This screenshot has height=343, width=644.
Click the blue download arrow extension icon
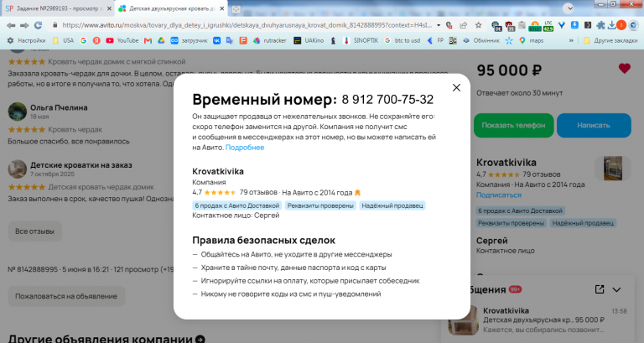coord(574,25)
